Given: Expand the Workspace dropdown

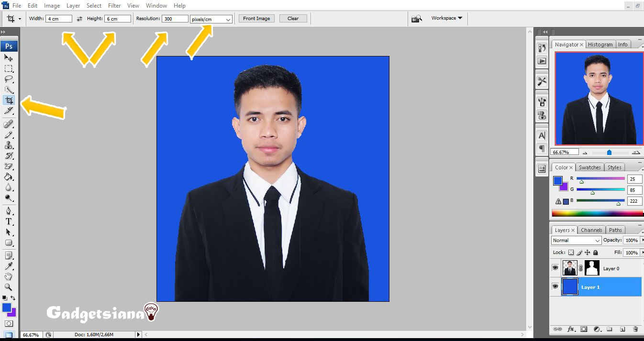Looking at the screenshot, I should [446, 18].
